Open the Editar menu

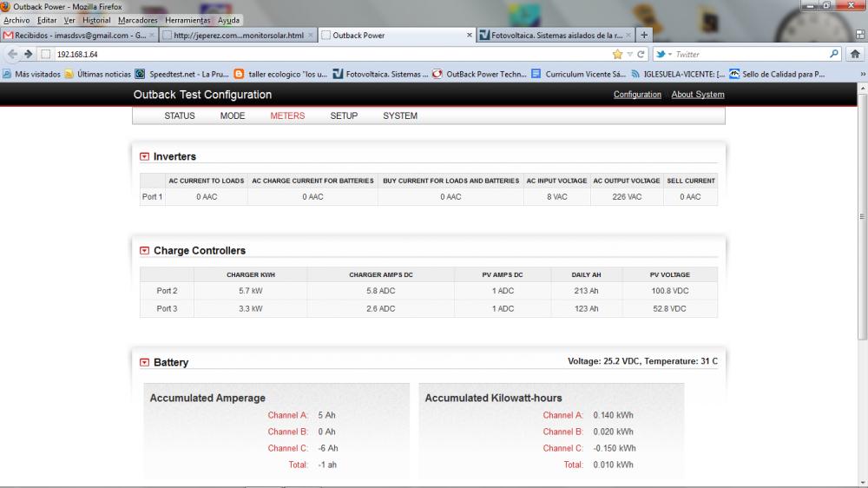[x=47, y=20]
